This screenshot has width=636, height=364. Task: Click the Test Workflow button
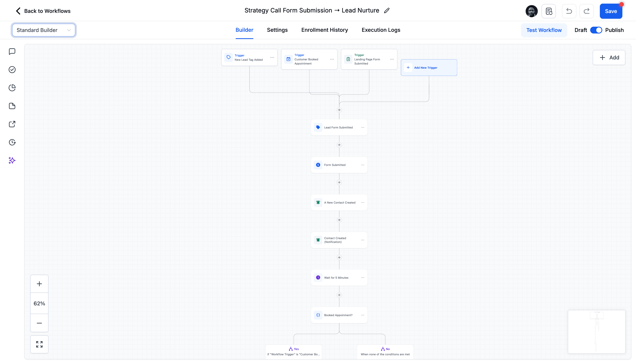[544, 30]
